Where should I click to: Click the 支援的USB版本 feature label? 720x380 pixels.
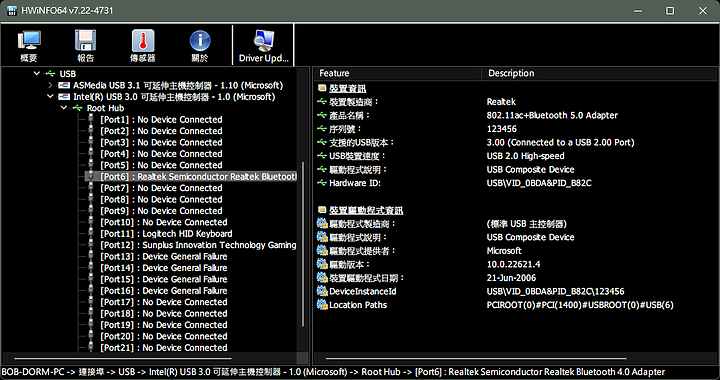click(x=362, y=143)
